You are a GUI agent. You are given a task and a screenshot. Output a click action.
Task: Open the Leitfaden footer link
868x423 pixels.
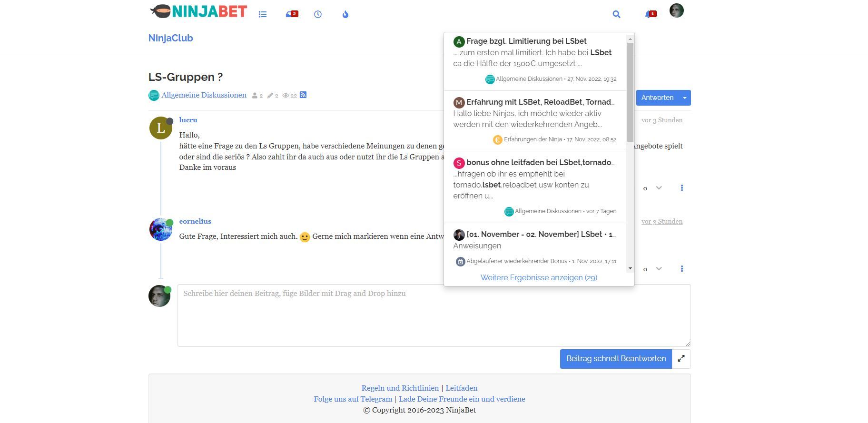(x=462, y=388)
